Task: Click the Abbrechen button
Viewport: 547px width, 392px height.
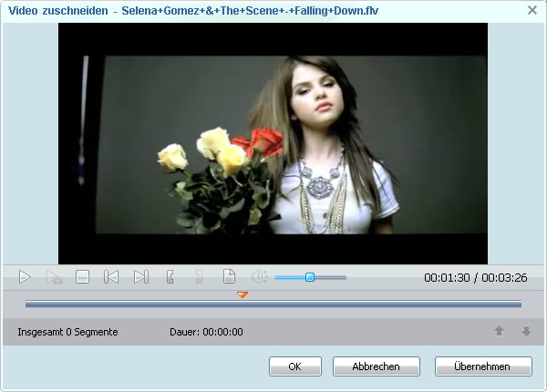Action: click(x=376, y=366)
